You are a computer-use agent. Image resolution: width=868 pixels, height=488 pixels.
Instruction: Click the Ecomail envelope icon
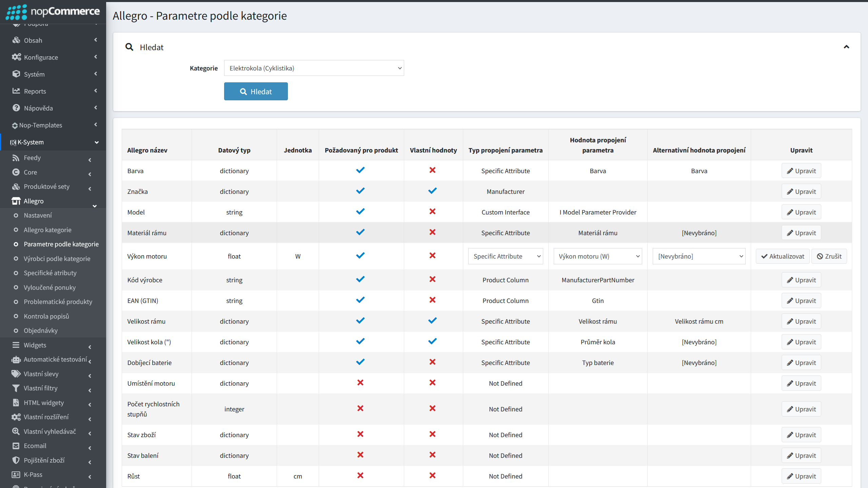point(16,446)
